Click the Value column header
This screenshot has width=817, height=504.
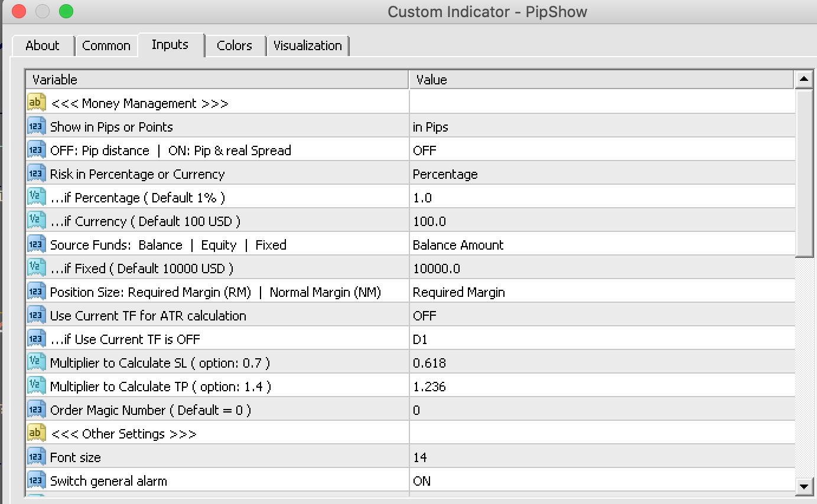coord(601,80)
